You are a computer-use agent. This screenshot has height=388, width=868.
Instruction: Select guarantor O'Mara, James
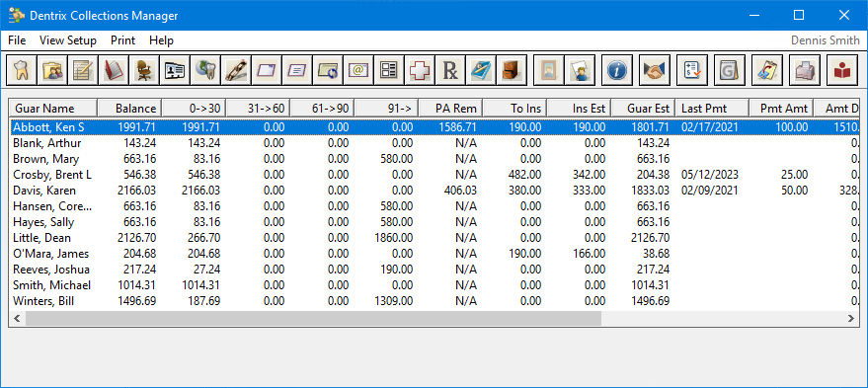pyautogui.click(x=51, y=254)
